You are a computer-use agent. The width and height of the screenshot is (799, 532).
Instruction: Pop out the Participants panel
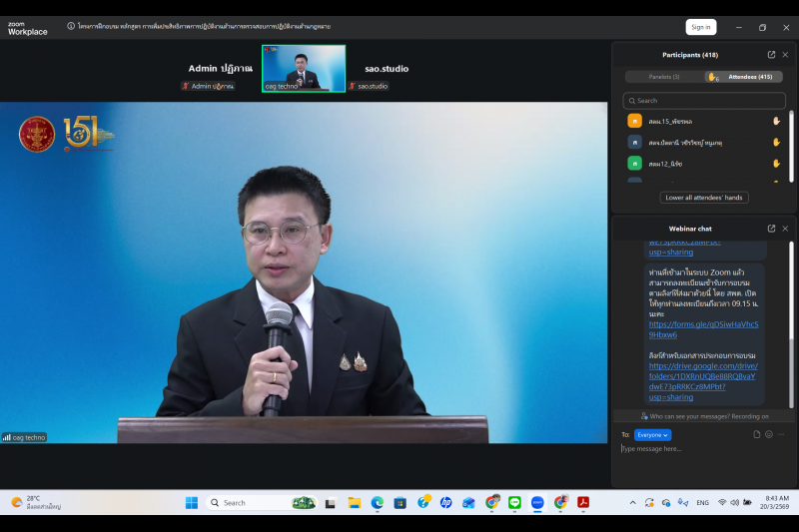point(771,55)
